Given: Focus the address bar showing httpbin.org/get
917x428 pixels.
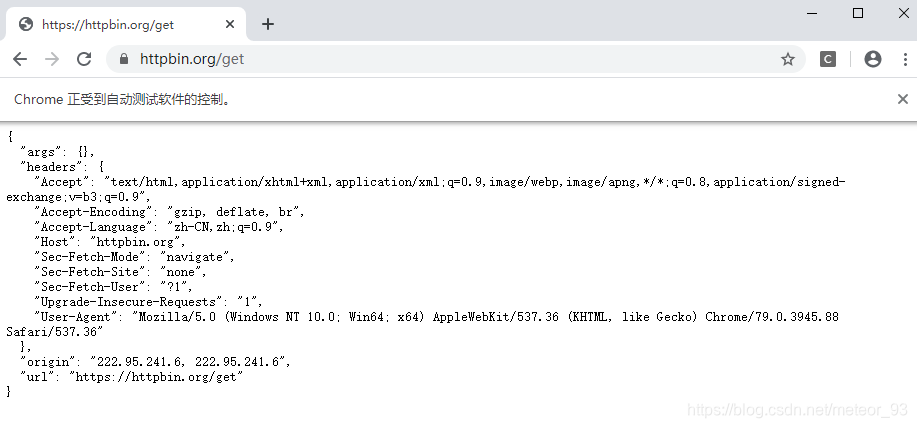Looking at the screenshot, I should [x=456, y=59].
